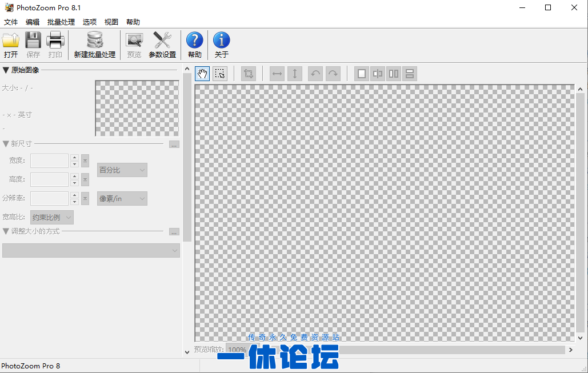Select the marquee selection tool
The image size is (588, 373).
click(x=220, y=74)
